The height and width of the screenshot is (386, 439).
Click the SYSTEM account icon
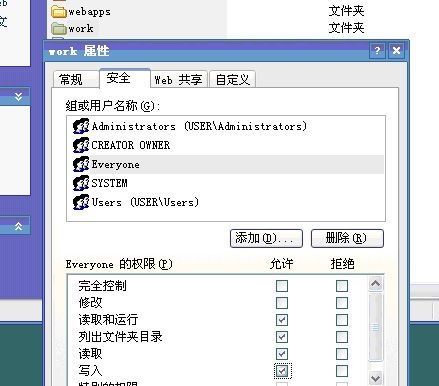[x=81, y=183]
